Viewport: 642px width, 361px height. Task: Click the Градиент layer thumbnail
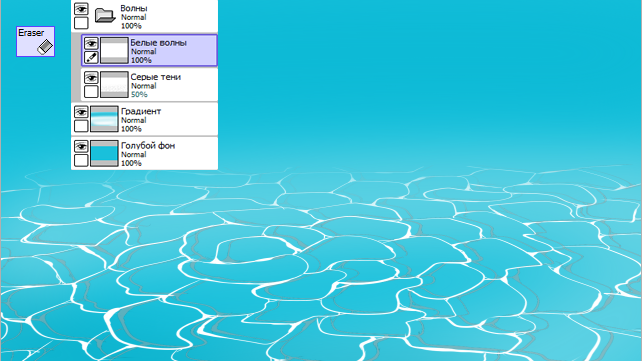pyautogui.click(x=104, y=119)
